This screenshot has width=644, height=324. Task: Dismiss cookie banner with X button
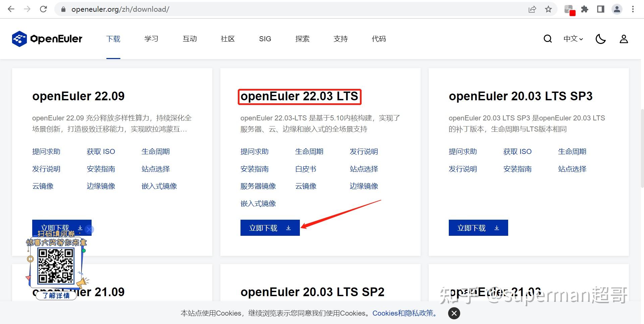click(453, 313)
